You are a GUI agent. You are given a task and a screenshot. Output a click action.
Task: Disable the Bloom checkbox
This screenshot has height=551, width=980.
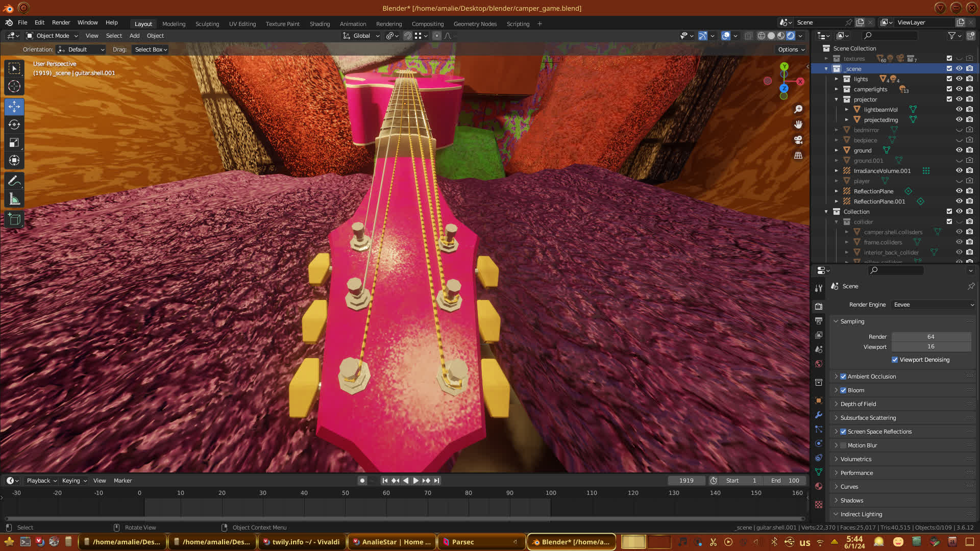(843, 390)
